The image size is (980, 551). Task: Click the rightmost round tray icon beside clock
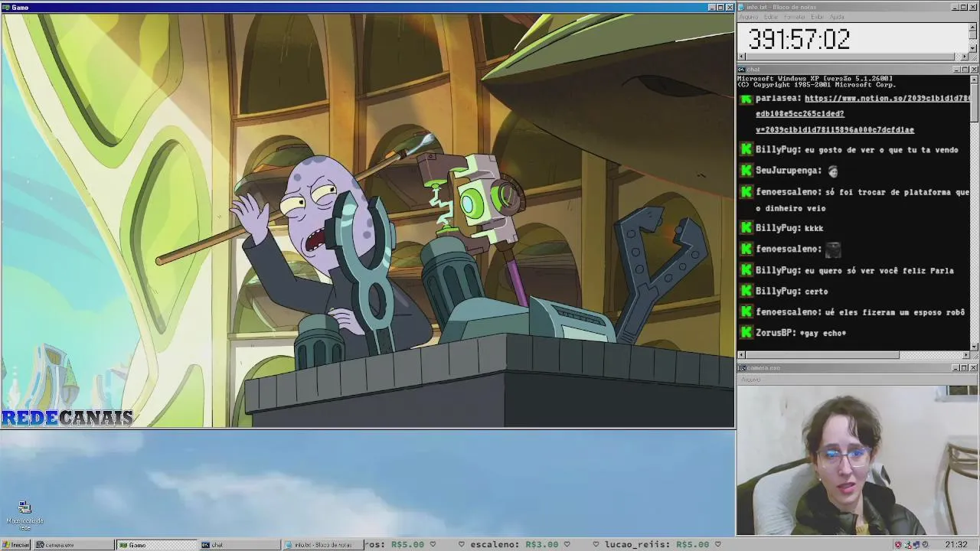(925, 545)
